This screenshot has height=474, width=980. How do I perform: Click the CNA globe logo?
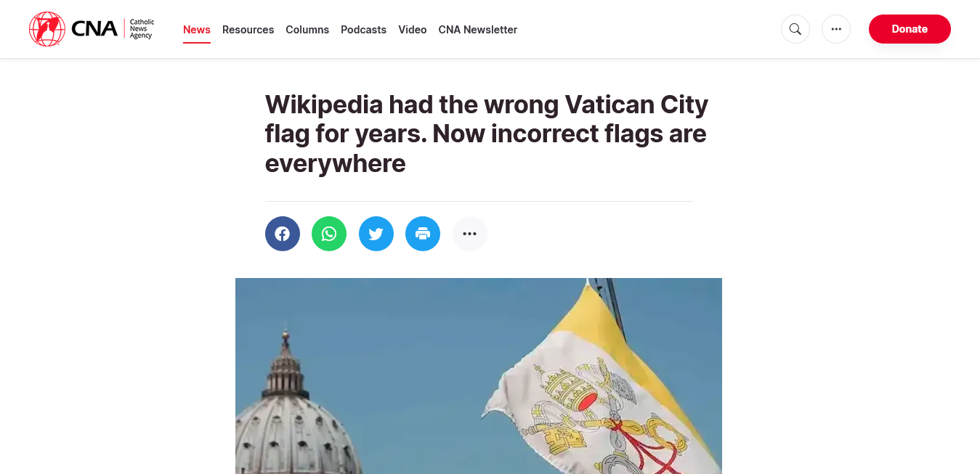point(47,29)
